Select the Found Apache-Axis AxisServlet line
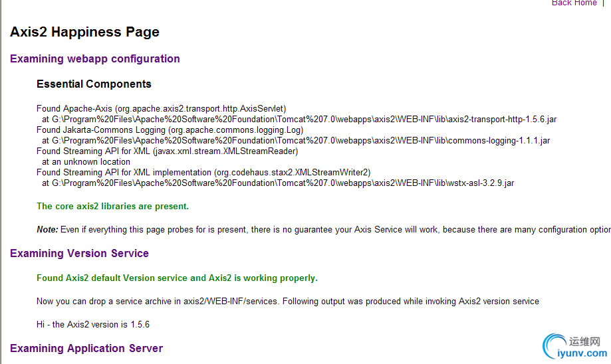This screenshot has width=611, height=364. (x=162, y=109)
